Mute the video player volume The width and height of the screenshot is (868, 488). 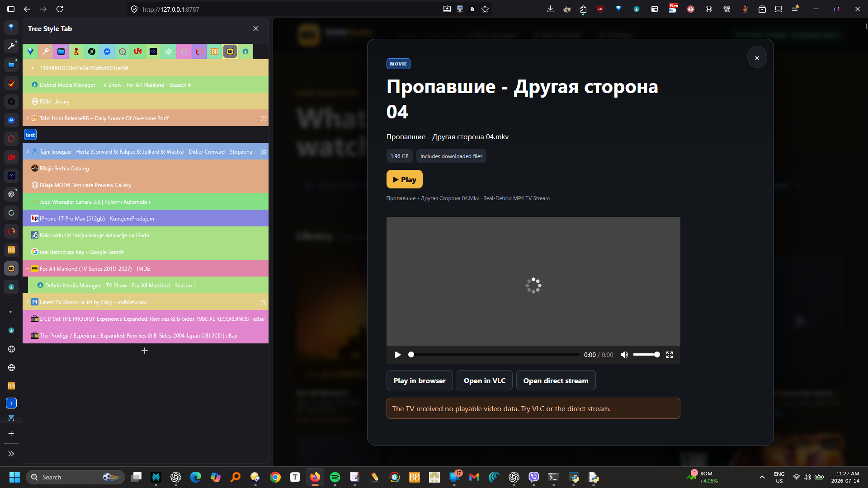tap(624, 355)
